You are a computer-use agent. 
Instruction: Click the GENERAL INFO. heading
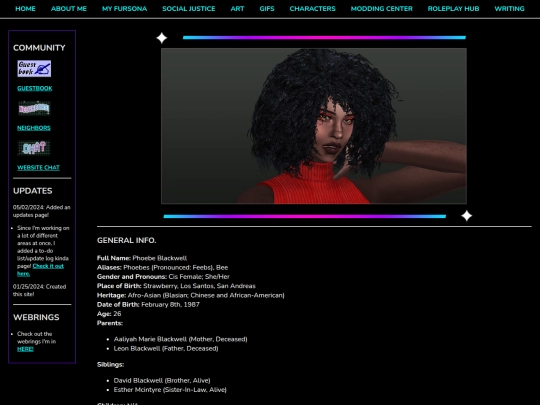click(x=126, y=240)
